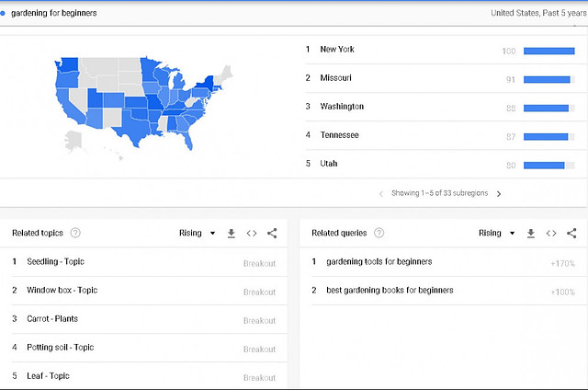
Task: Download the Related topics data
Action: click(x=232, y=234)
